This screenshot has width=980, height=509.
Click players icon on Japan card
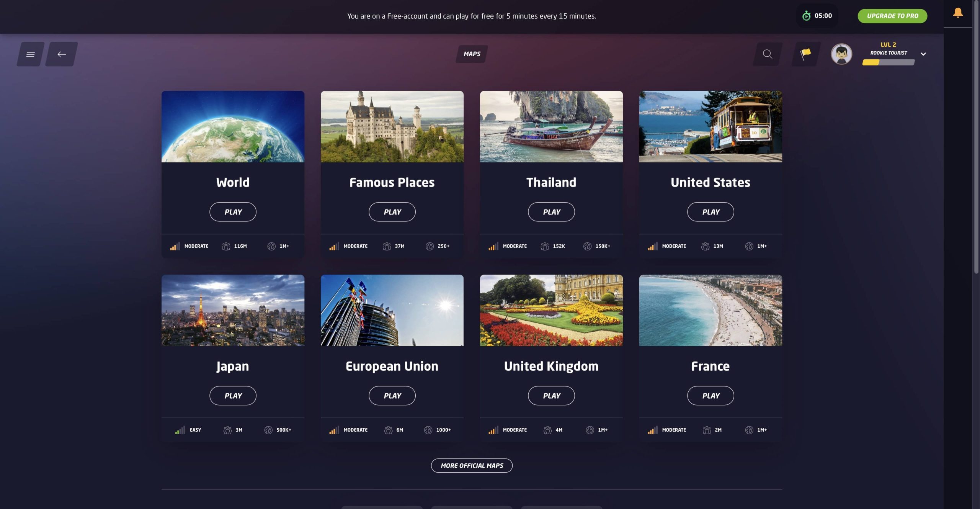coord(227,430)
